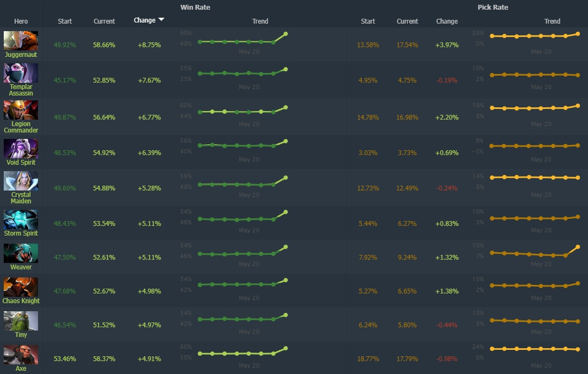The height and width of the screenshot is (374, 588).
Task: Open Chaos Knight hero portrait
Action: 20,287
